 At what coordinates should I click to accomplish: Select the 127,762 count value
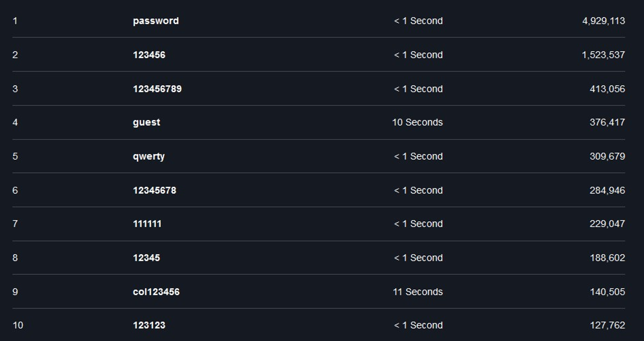point(607,325)
